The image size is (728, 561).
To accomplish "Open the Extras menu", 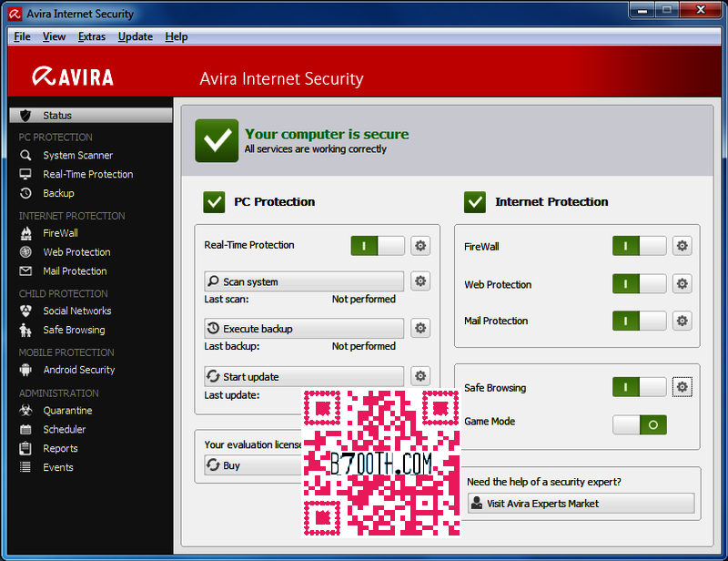I will 92,36.
